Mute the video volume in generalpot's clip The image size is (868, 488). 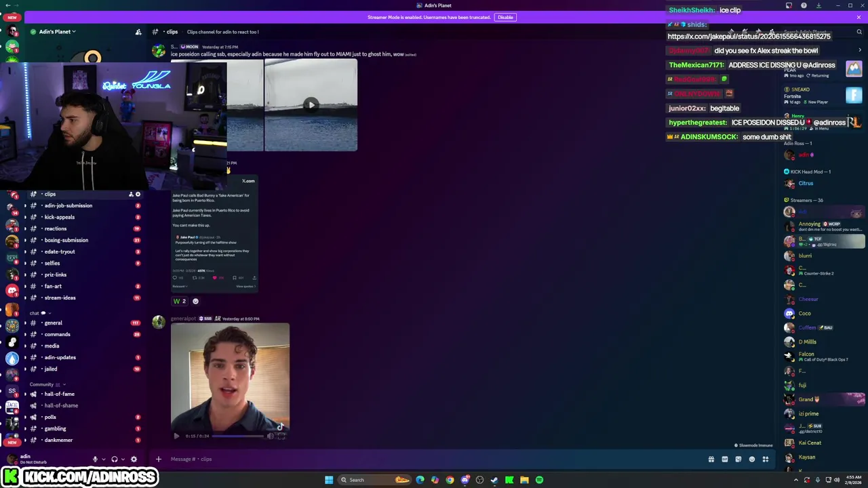(270, 436)
